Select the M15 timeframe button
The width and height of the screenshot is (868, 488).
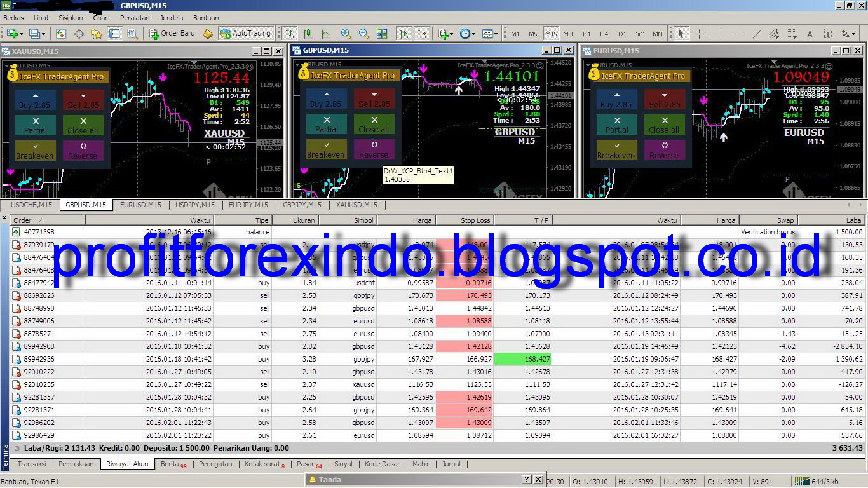(x=551, y=34)
